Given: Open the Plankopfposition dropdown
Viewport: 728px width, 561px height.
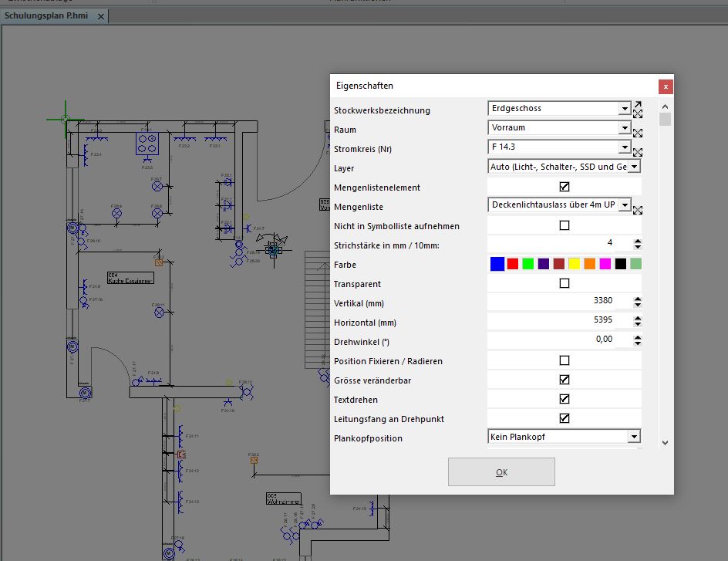Looking at the screenshot, I should click(634, 437).
